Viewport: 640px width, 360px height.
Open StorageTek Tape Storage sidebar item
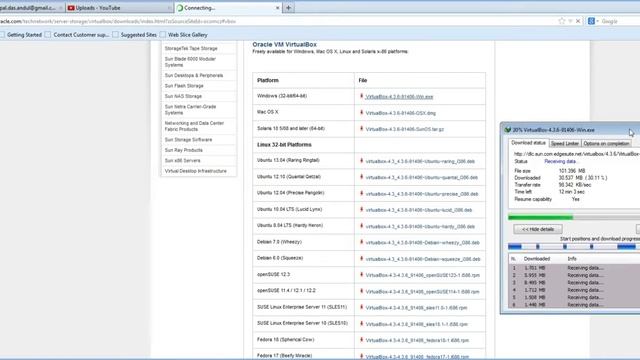tap(191, 49)
